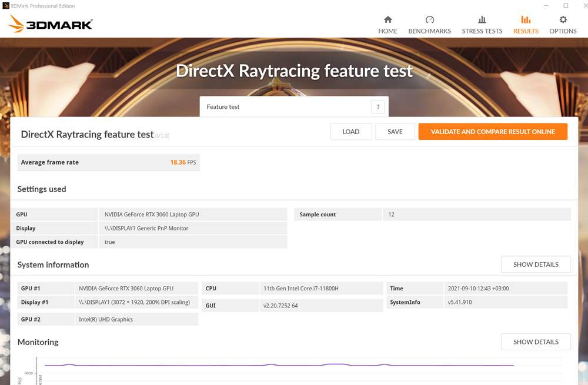The height and width of the screenshot is (385, 588).
Task: Click the LOAD button
Action: click(x=351, y=132)
